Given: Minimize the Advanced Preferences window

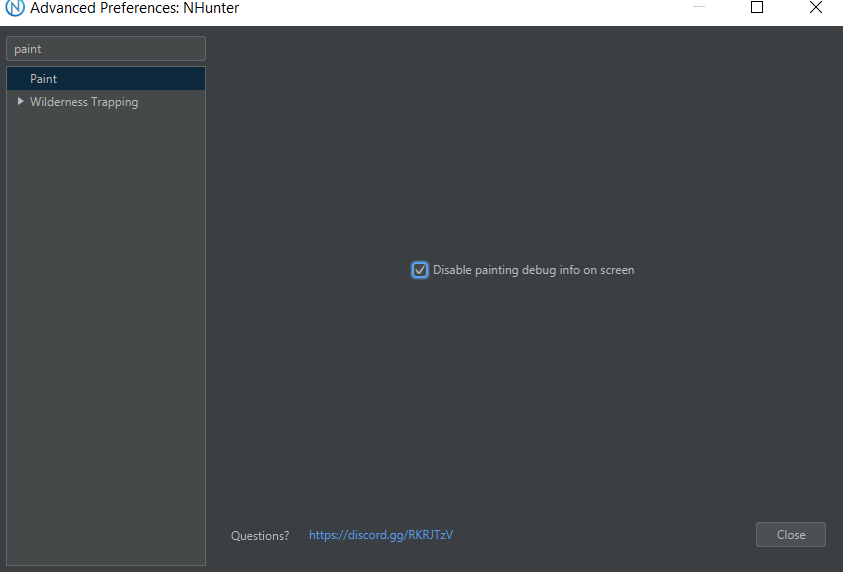Looking at the screenshot, I should (x=698, y=7).
